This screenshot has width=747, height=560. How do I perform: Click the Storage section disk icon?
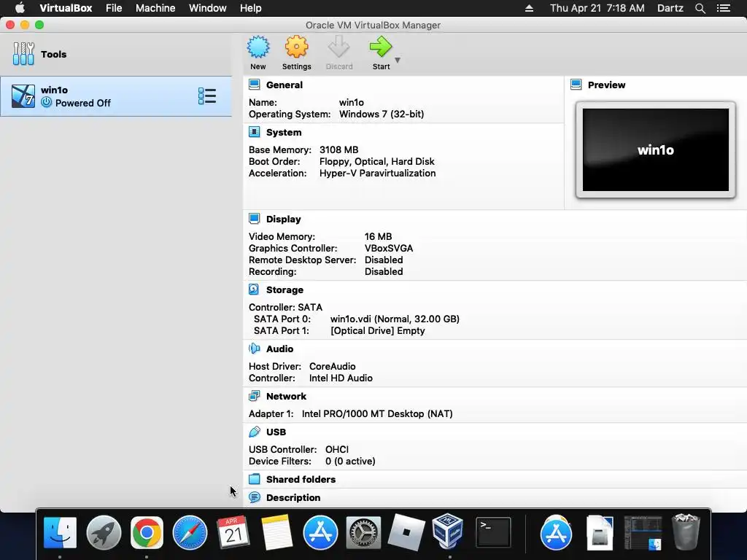(x=255, y=289)
